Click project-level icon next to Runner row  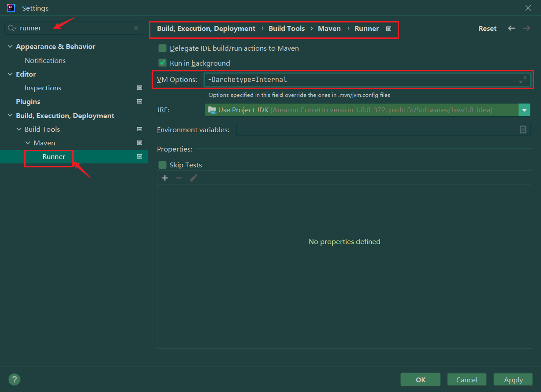point(139,157)
